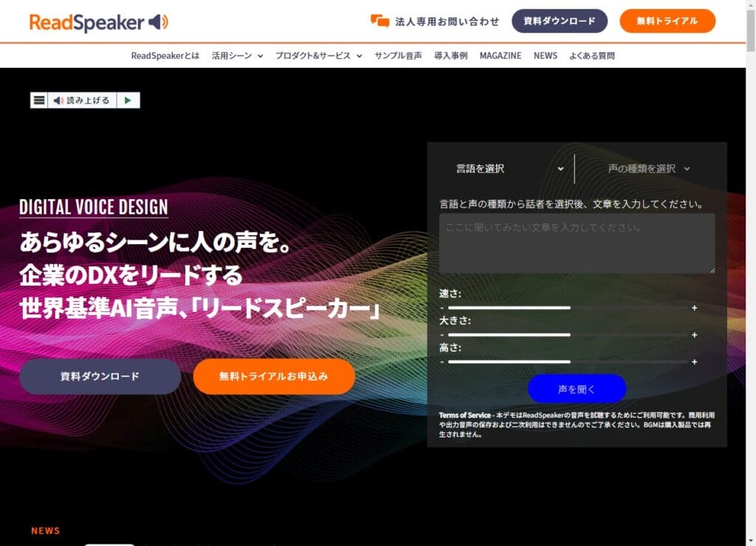Click the minus icon to decrease 大きさ
The image size is (756, 546).
click(x=443, y=335)
